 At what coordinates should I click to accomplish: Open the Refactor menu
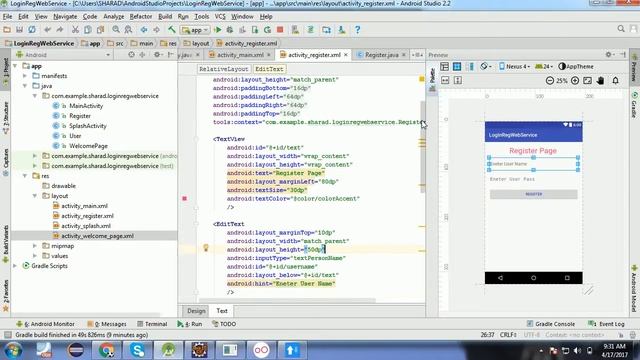click(141, 17)
